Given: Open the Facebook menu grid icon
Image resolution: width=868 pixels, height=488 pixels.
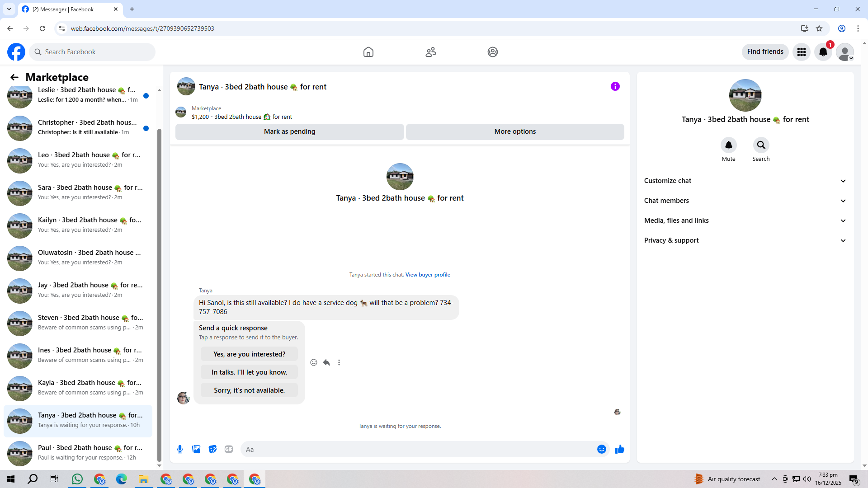Looking at the screenshot, I should click(x=802, y=52).
